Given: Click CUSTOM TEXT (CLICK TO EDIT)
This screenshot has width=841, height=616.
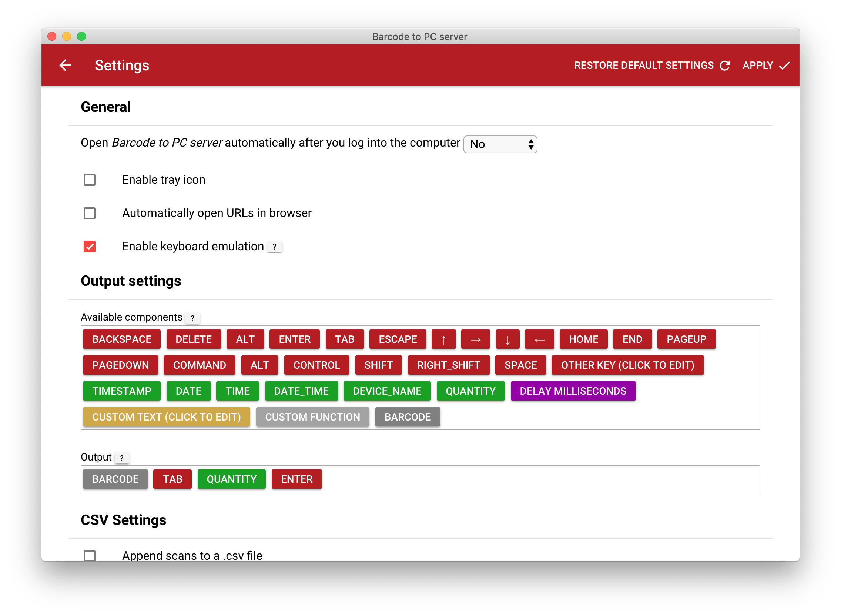Looking at the screenshot, I should click(166, 417).
